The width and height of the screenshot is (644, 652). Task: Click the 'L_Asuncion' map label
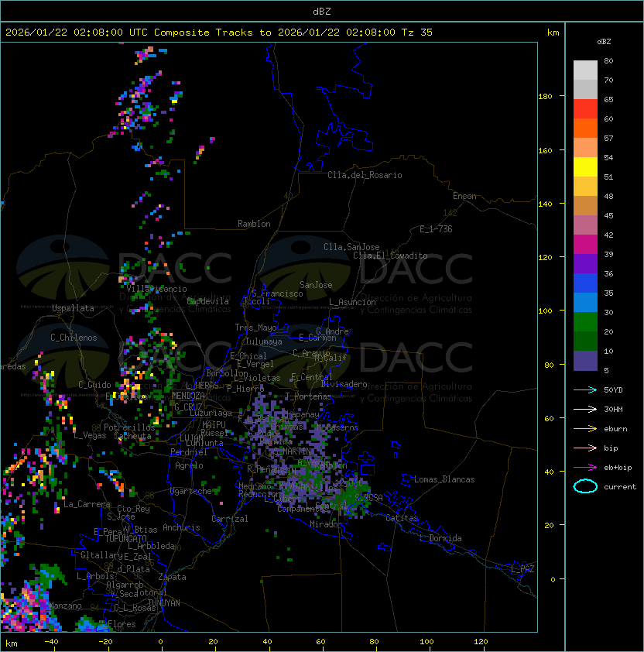(x=352, y=302)
